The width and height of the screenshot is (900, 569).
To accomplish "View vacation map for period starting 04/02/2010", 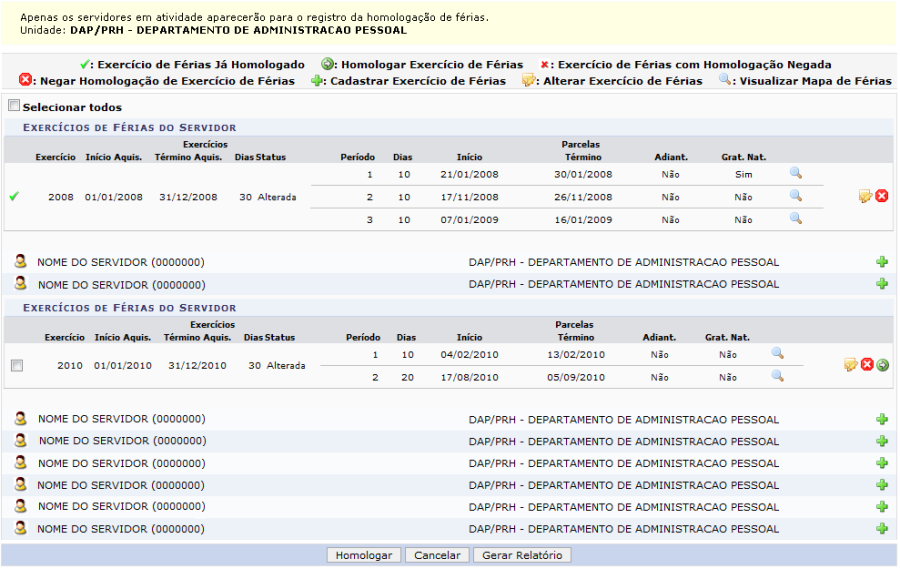I will pos(777,354).
